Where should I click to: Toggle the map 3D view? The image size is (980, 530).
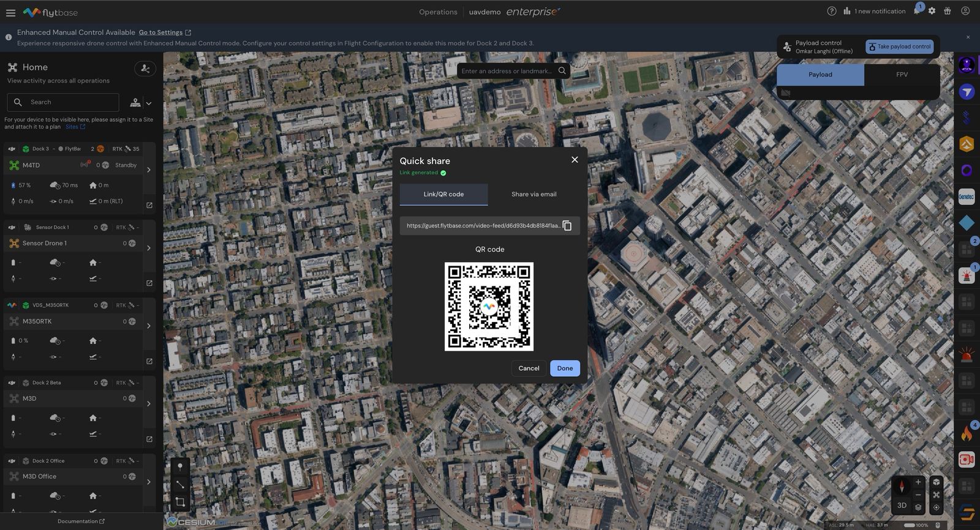(x=902, y=506)
